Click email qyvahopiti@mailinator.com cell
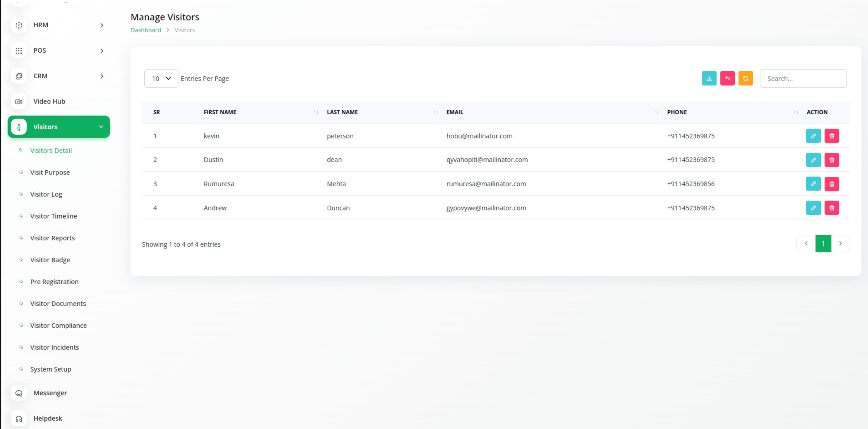The height and width of the screenshot is (429, 868). (487, 160)
